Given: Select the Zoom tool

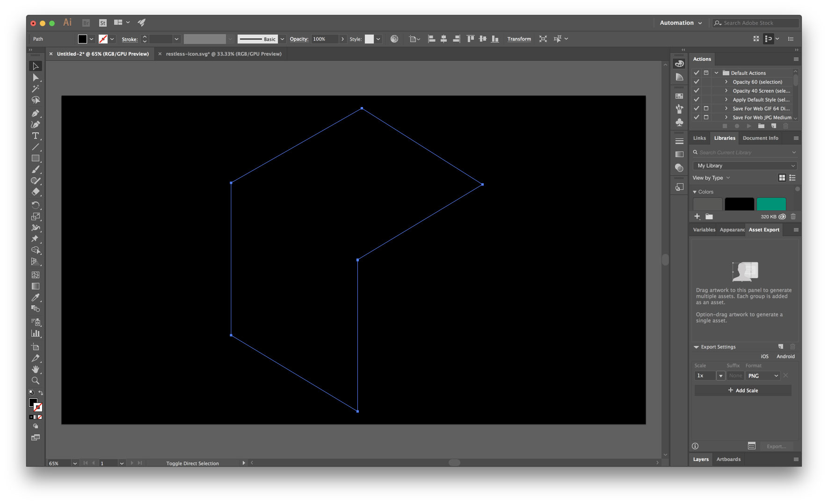Looking at the screenshot, I should [x=36, y=381].
